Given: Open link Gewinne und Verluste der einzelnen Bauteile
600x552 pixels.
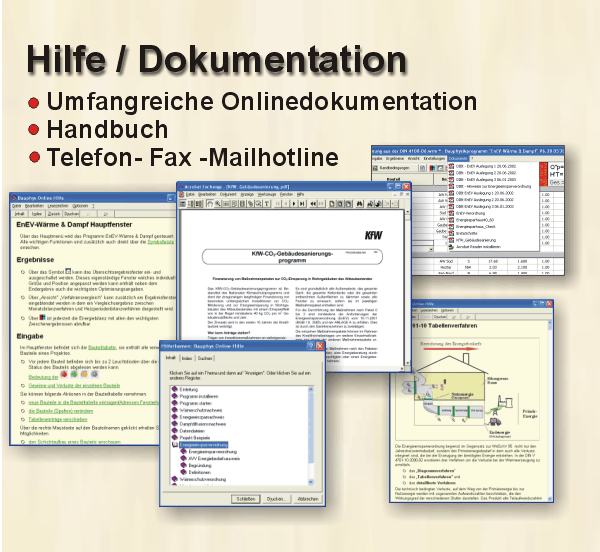Looking at the screenshot, I should point(74,386).
